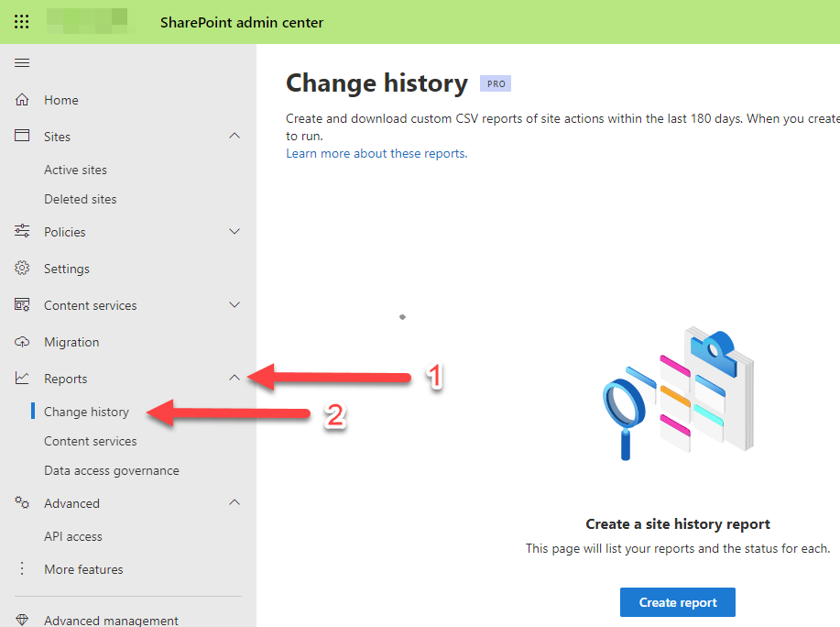Expand the Content services section chevron
This screenshot has width=840, height=627.
[x=235, y=305]
